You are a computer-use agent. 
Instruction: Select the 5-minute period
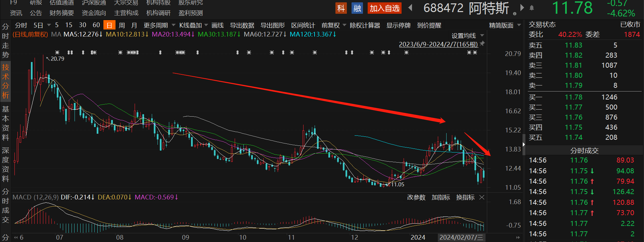click(x=57, y=25)
